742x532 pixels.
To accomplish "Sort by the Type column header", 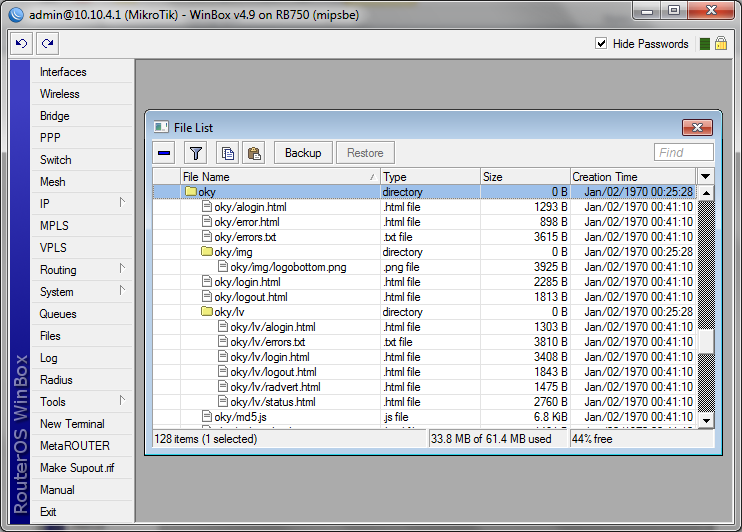I will 431,177.
